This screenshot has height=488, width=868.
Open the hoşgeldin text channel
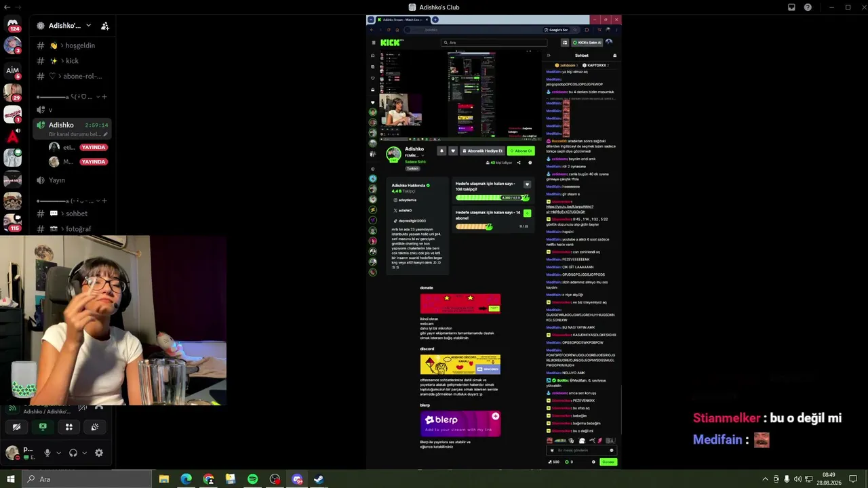pyautogui.click(x=73, y=45)
